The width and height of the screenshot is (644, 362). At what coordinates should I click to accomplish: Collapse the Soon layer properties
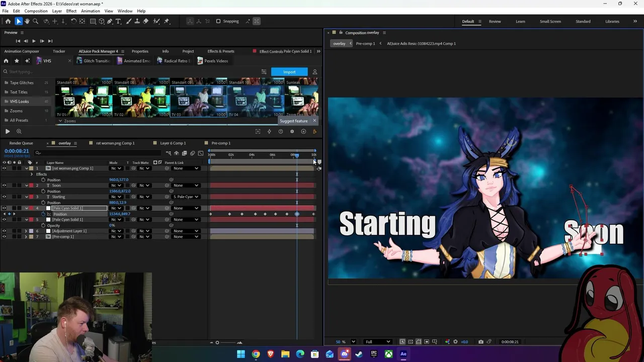pyautogui.click(x=26, y=186)
